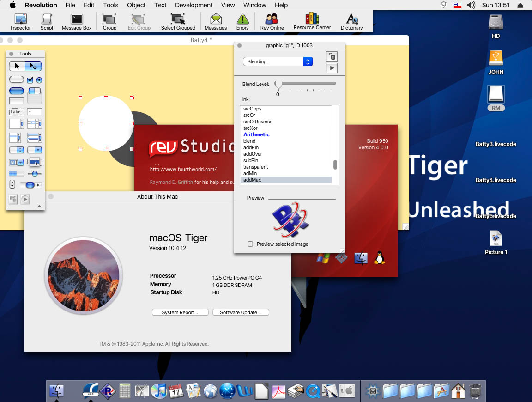Viewport: 532px width, 402px height.
Task: Open the Object menu
Action: pos(136,5)
